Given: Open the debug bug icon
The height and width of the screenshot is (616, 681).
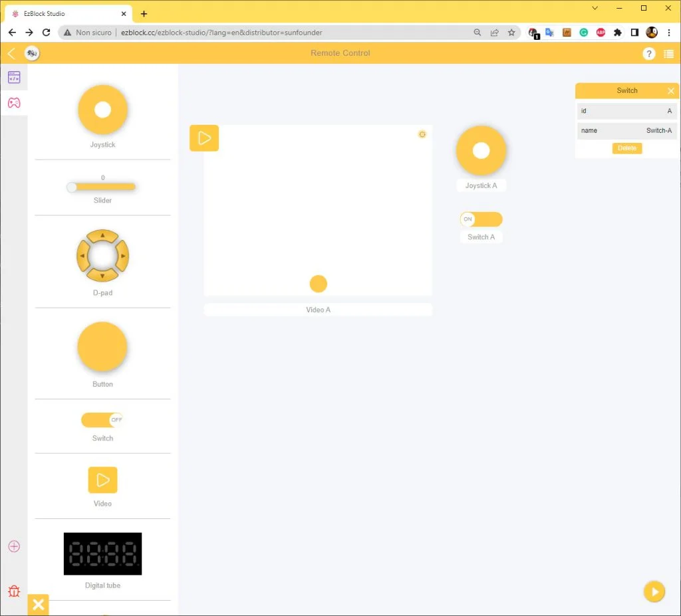Looking at the screenshot, I should point(14,591).
